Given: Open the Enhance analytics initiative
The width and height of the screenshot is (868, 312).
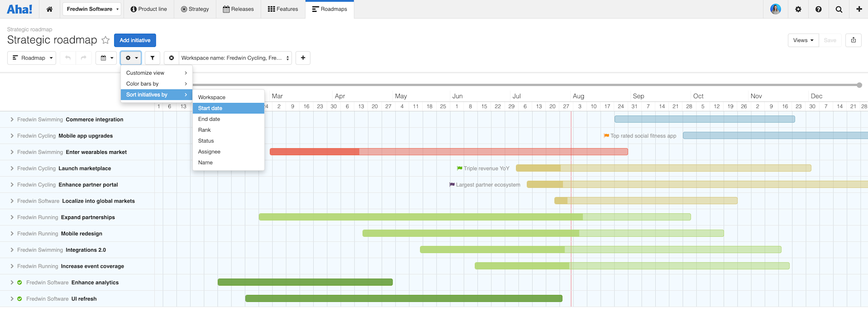Looking at the screenshot, I should (x=95, y=282).
